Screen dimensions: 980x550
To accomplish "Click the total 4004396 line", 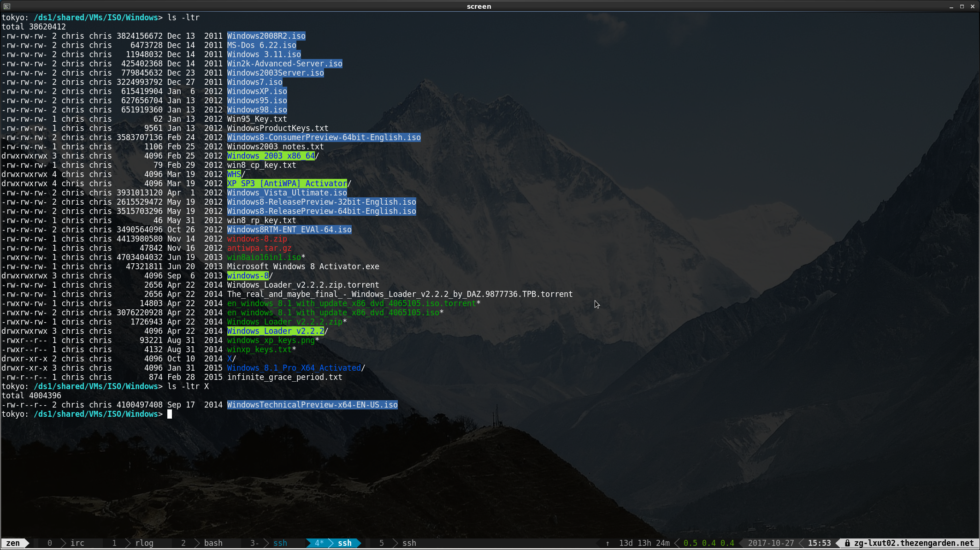I will 31,396.
